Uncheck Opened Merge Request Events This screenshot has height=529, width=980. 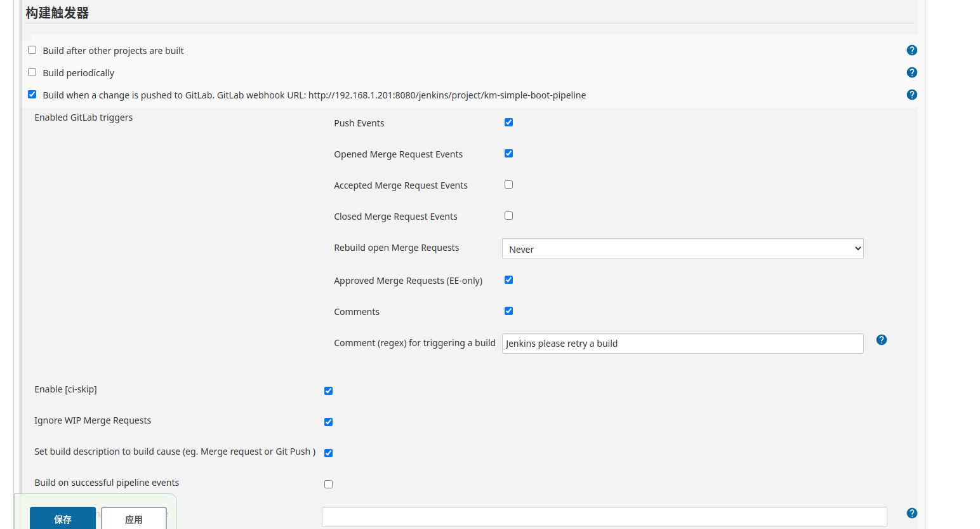click(x=508, y=154)
